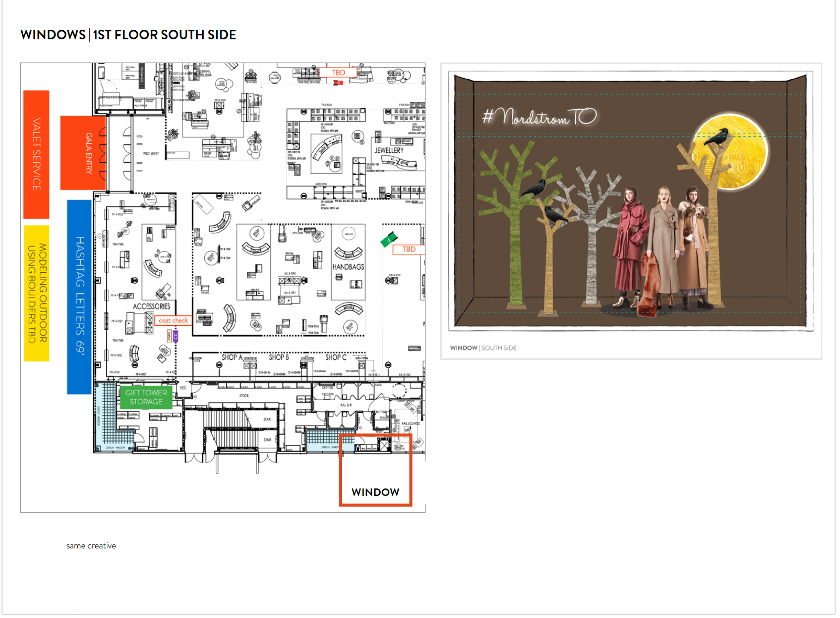Click the 'coat check' label

(173, 320)
